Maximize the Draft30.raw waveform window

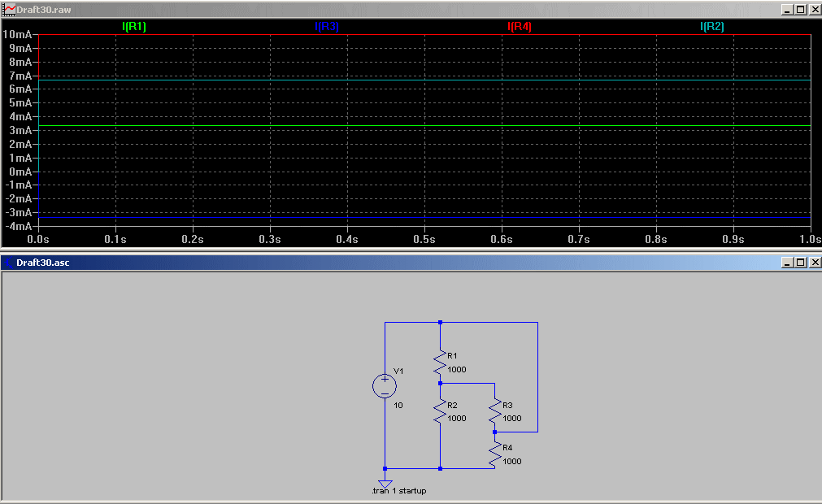[801, 10]
